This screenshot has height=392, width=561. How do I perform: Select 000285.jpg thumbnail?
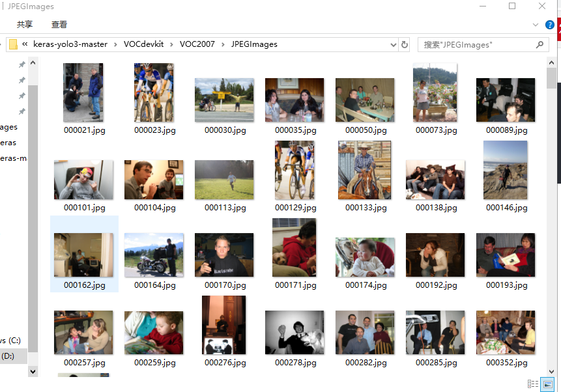tap(435, 333)
